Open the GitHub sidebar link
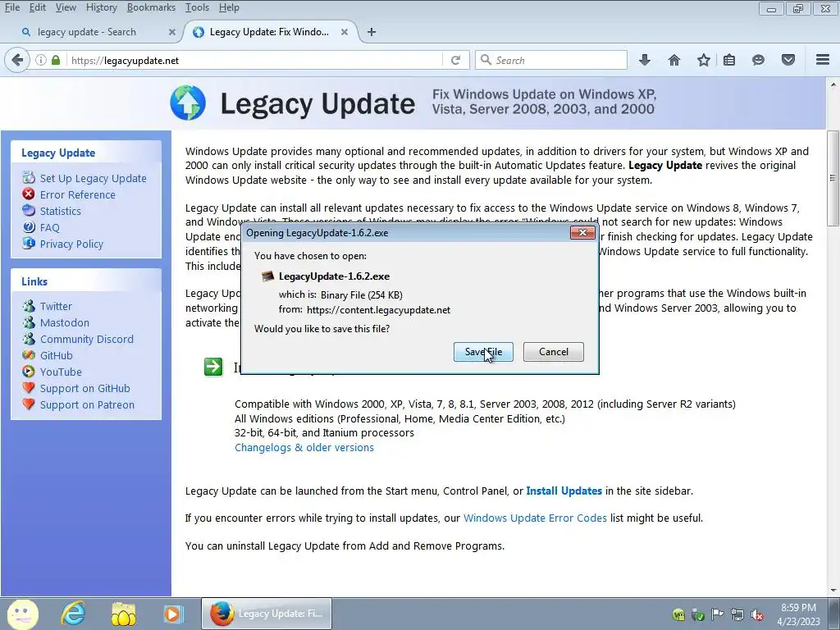 coord(57,356)
